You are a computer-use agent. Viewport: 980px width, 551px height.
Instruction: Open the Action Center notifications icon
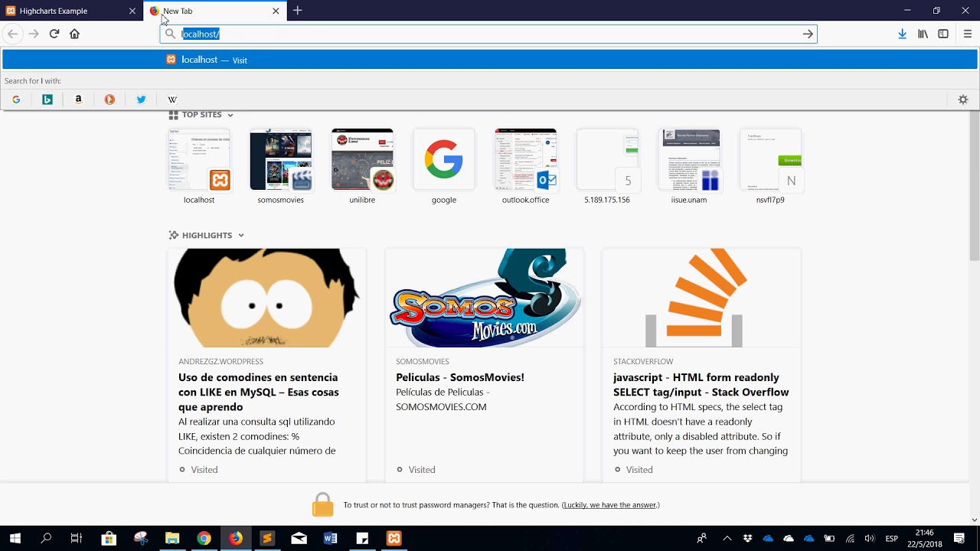click(959, 538)
